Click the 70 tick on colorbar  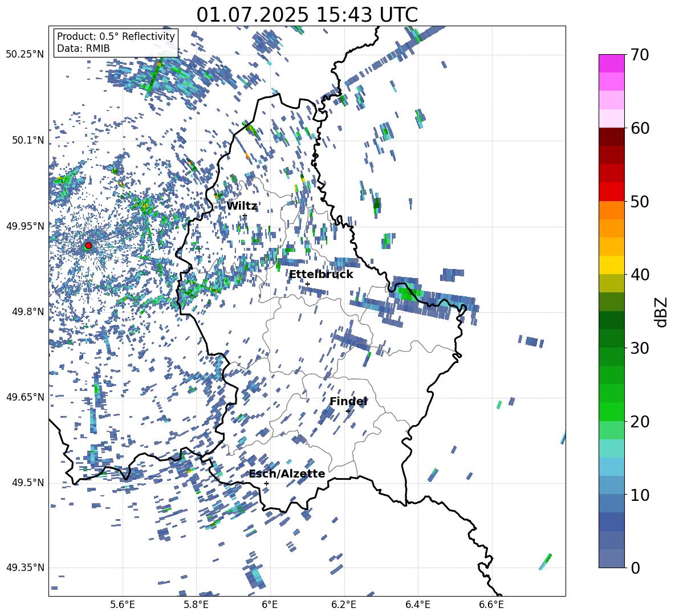[x=640, y=55]
